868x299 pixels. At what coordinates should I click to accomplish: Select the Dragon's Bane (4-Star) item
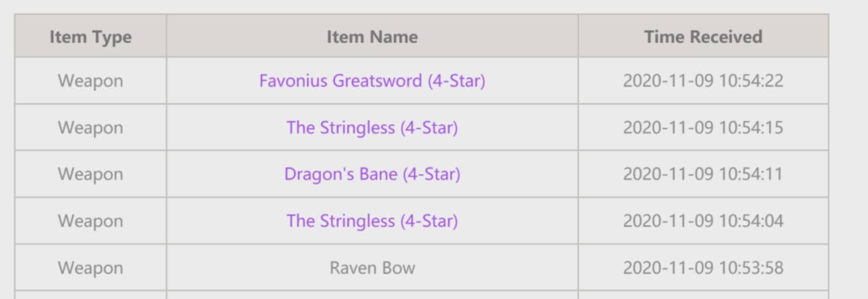[x=372, y=174]
